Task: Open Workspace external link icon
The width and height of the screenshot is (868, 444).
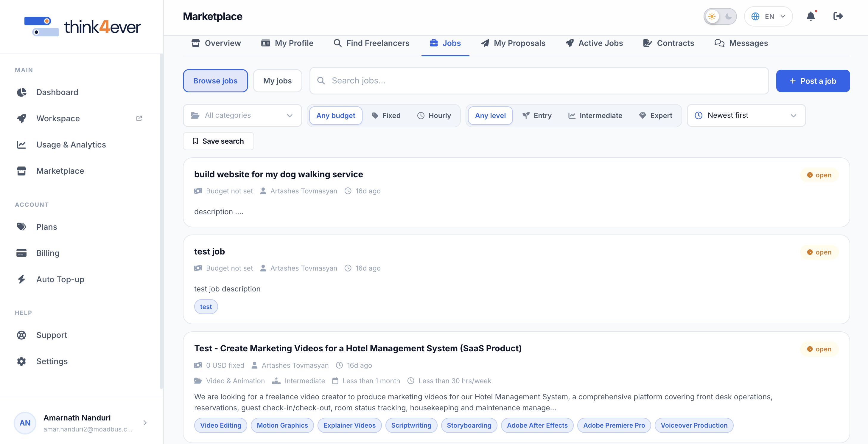Action: tap(139, 118)
